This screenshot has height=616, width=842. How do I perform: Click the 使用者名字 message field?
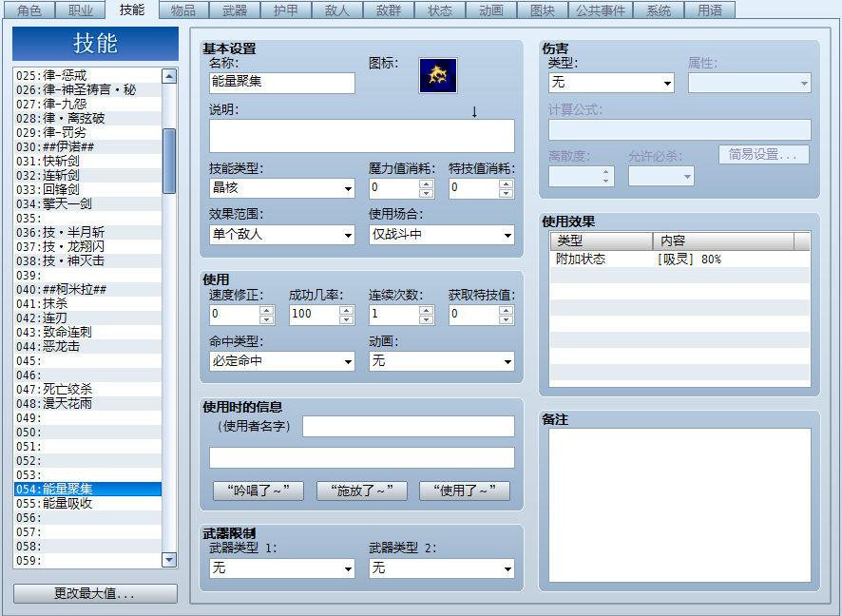(x=409, y=427)
